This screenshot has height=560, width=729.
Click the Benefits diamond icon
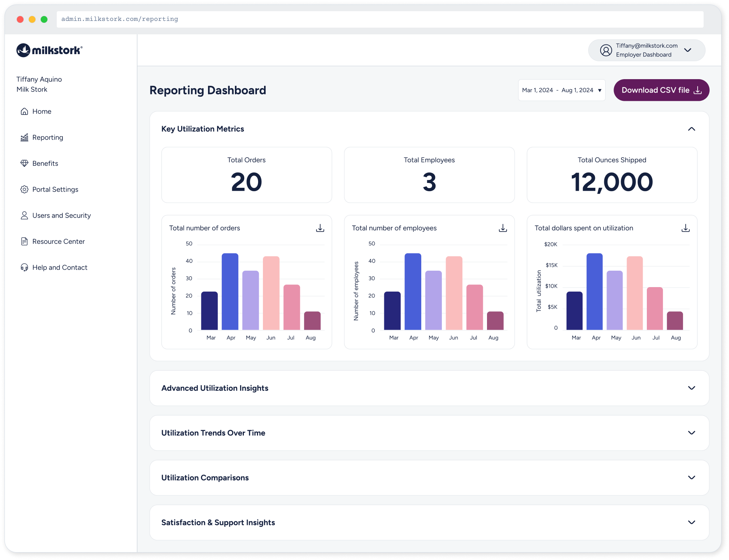(x=24, y=163)
